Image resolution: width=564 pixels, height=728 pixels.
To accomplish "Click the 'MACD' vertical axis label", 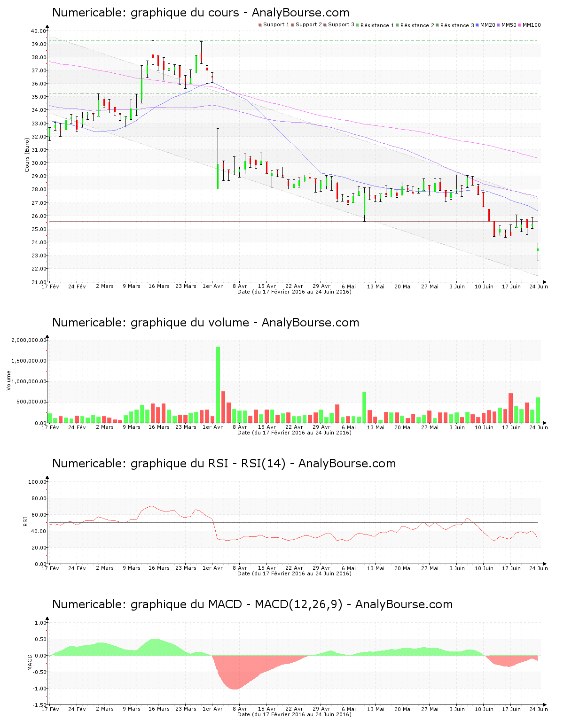I will coord(30,662).
